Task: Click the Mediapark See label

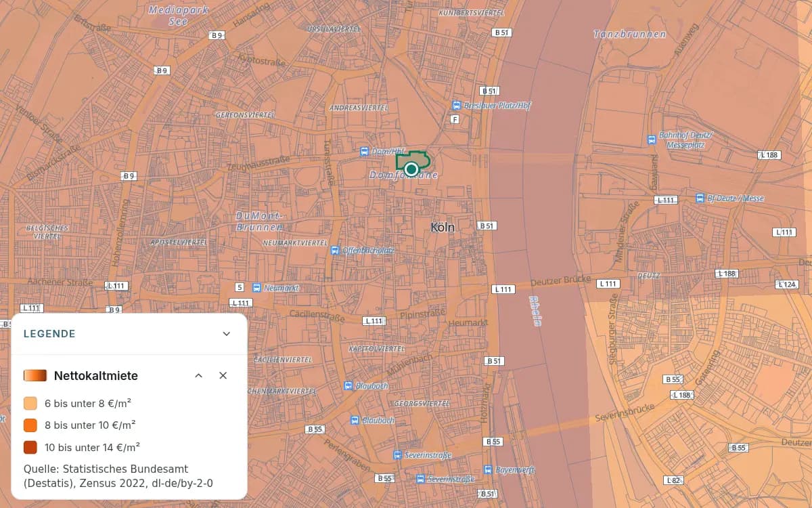Action: 178,16
